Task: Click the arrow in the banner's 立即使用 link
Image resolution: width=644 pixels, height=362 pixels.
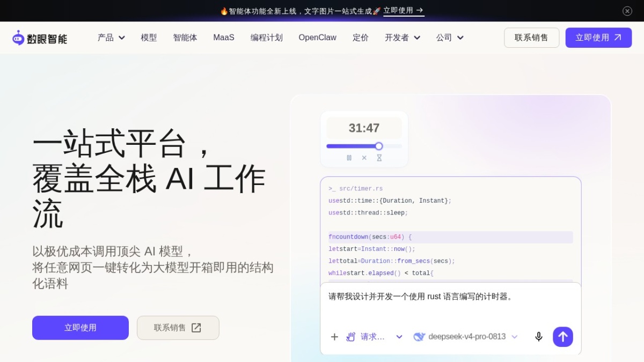Action: point(420,10)
